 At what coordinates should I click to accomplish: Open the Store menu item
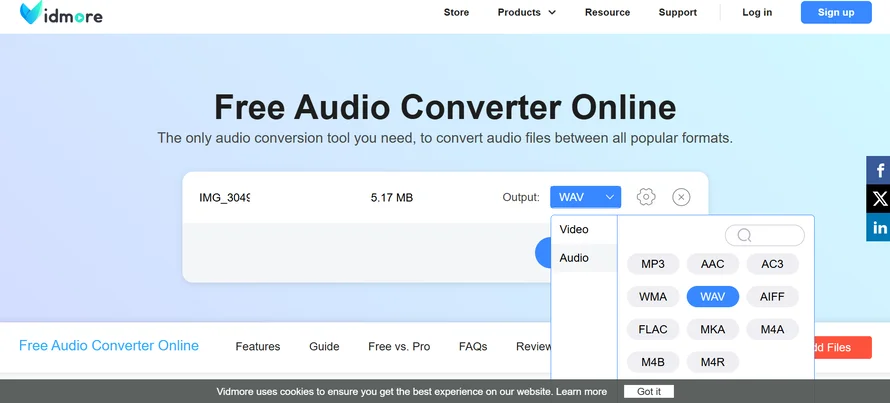[x=456, y=13]
